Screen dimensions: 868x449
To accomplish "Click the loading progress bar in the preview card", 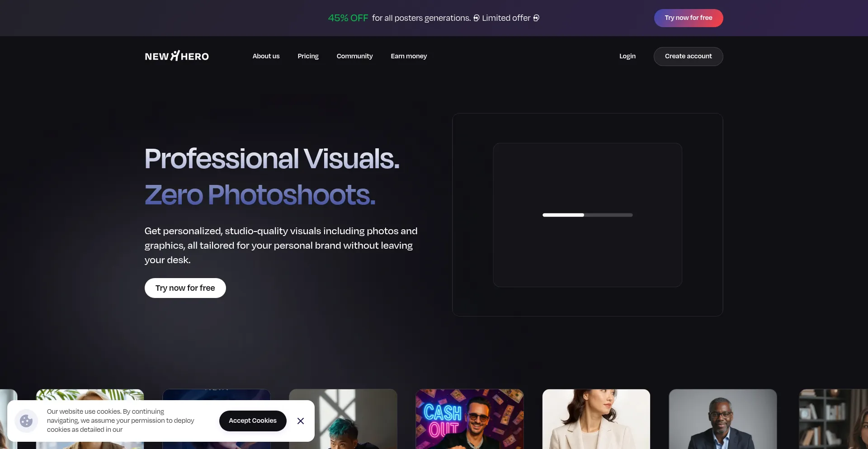I will (x=587, y=215).
